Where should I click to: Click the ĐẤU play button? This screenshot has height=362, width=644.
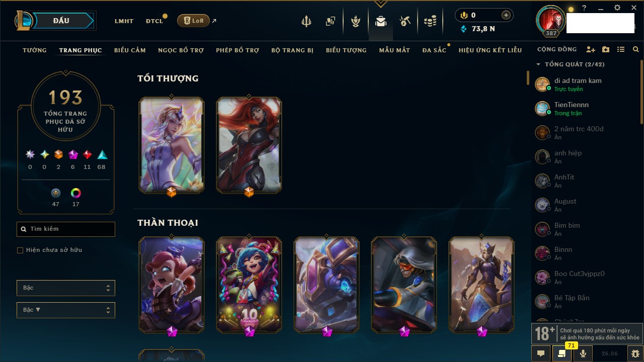pos(61,21)
